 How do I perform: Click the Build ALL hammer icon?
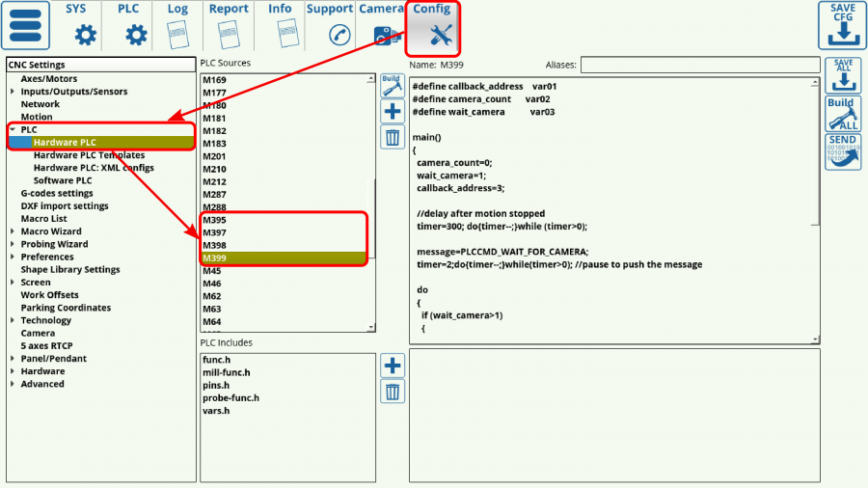[842, 114]
